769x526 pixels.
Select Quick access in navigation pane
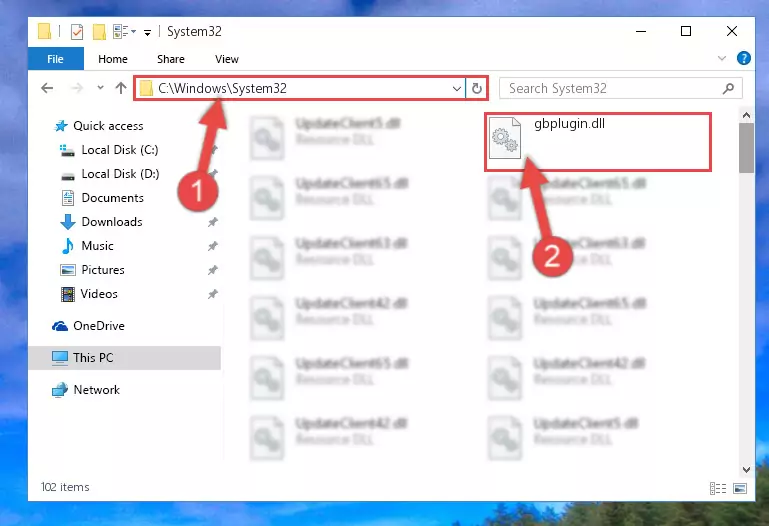tap(108, 126)
